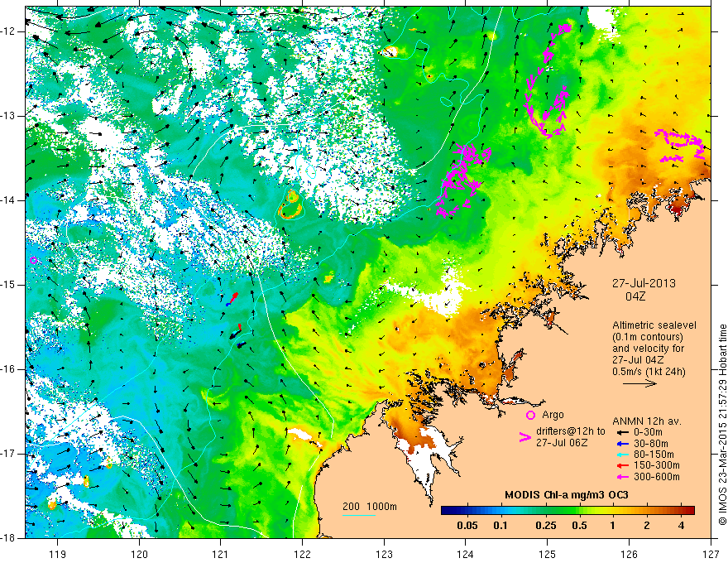Click the '300-600m' depth label
The image size is (728, 563).
[657, 477]
